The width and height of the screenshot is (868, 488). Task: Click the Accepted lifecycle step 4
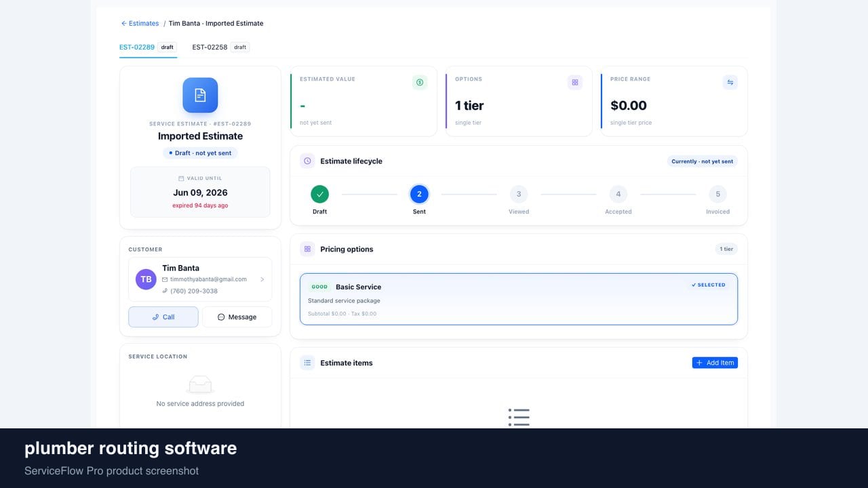(x=618, y=195)
